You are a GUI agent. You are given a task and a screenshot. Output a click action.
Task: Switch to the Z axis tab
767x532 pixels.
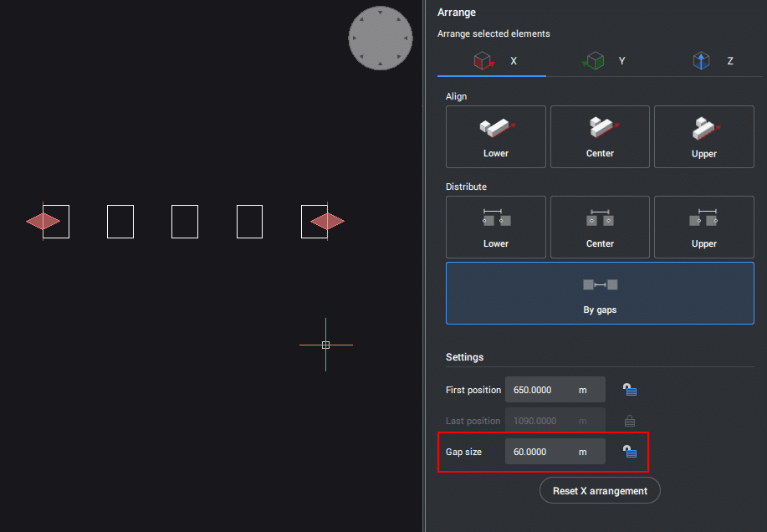708,61
